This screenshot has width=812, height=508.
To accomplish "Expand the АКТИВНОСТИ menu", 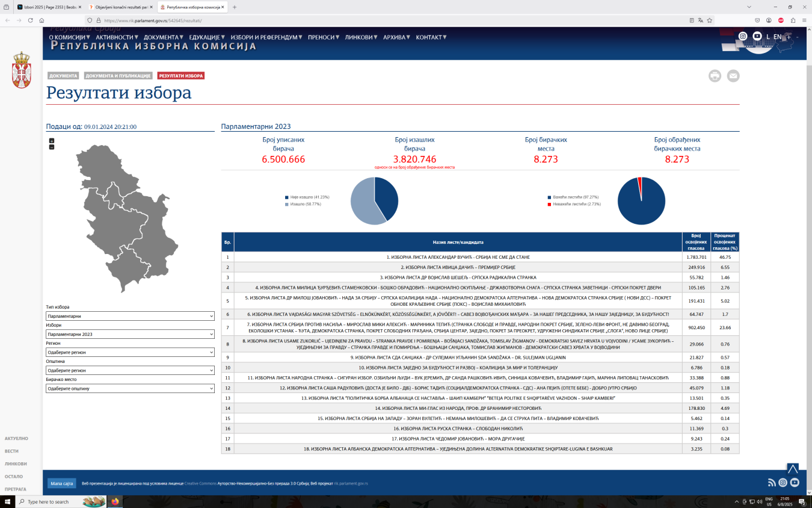I will 117,37.
